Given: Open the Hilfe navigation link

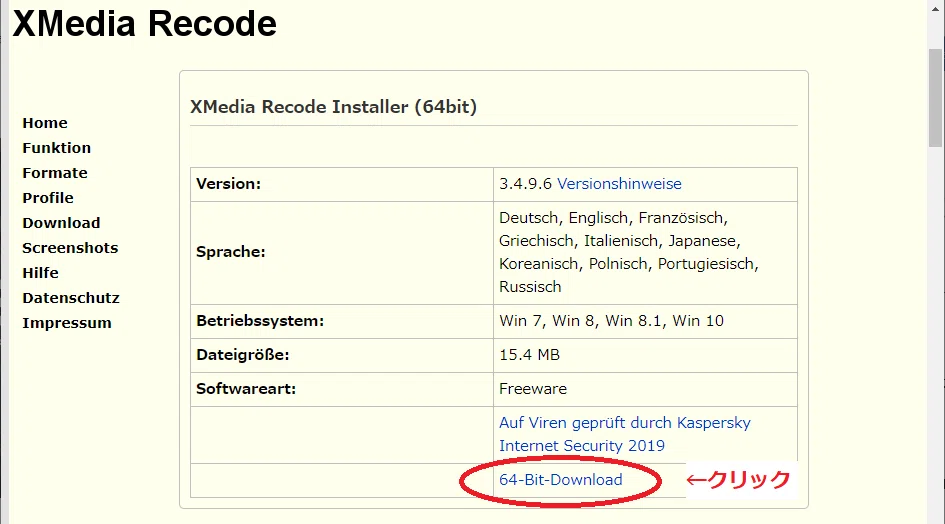Looking at the screenshot, I should [x=40, y=273].
